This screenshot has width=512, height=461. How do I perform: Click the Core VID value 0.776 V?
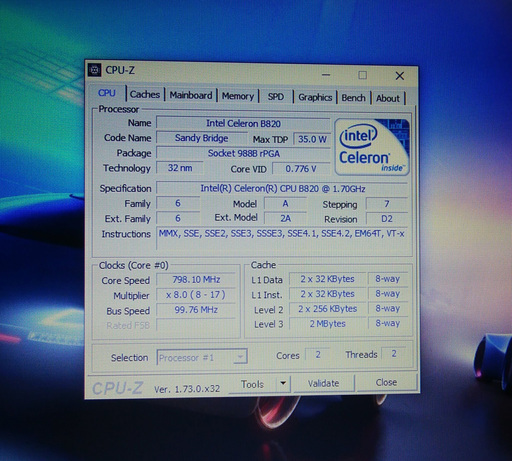point(301,169)
